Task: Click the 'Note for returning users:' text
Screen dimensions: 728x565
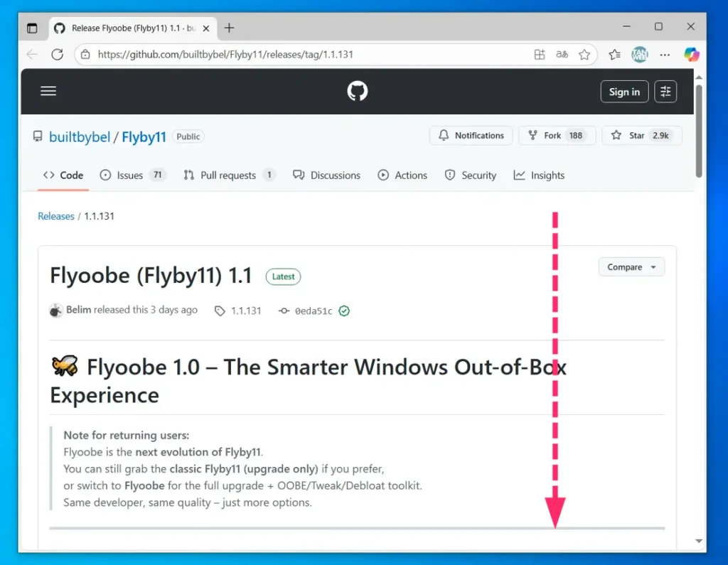Action: [127, 436]
